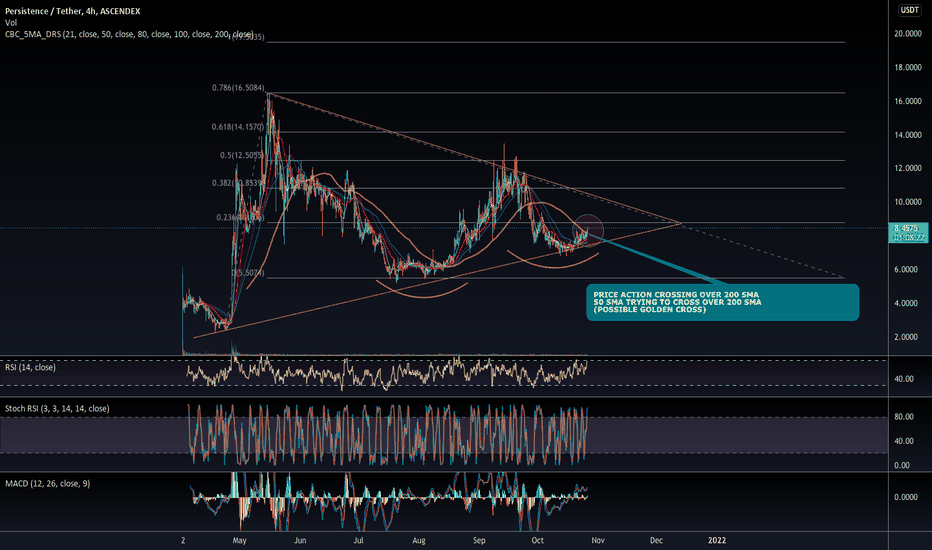The image size is (932, 550).
Task: Click the Aug date on time axis
Action: 419,540
